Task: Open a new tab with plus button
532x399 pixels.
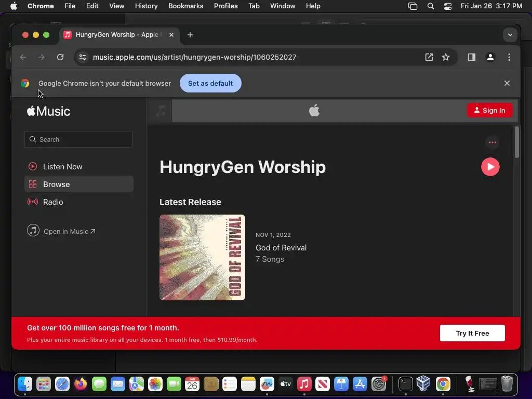Action: (x=190, y=35)
